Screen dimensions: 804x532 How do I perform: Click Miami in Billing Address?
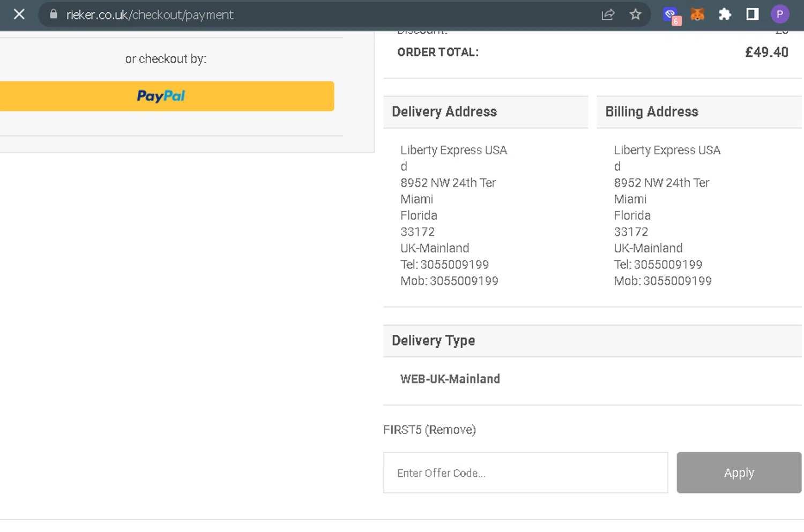pos(630,199)
